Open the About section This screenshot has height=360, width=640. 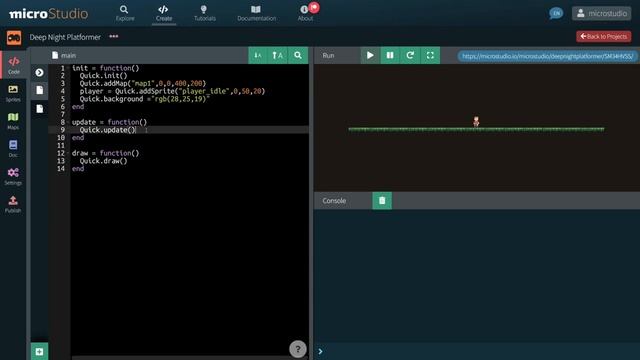[305, 13]
